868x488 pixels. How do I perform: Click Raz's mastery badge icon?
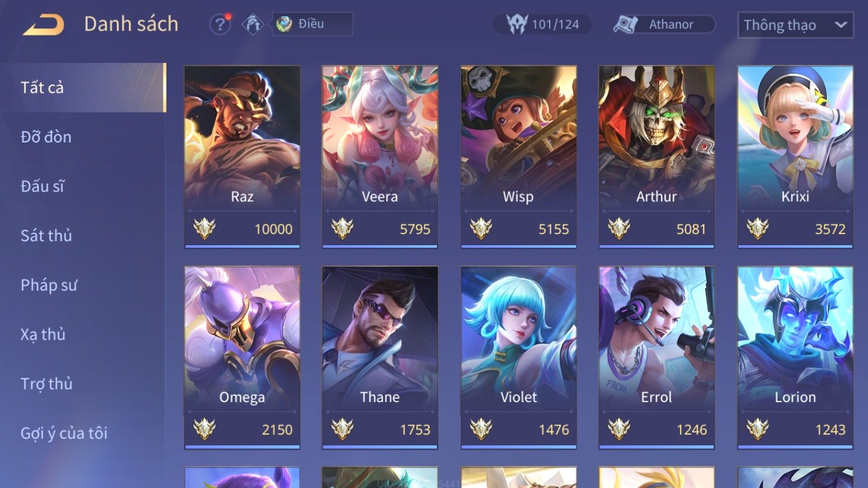[204, 228]
